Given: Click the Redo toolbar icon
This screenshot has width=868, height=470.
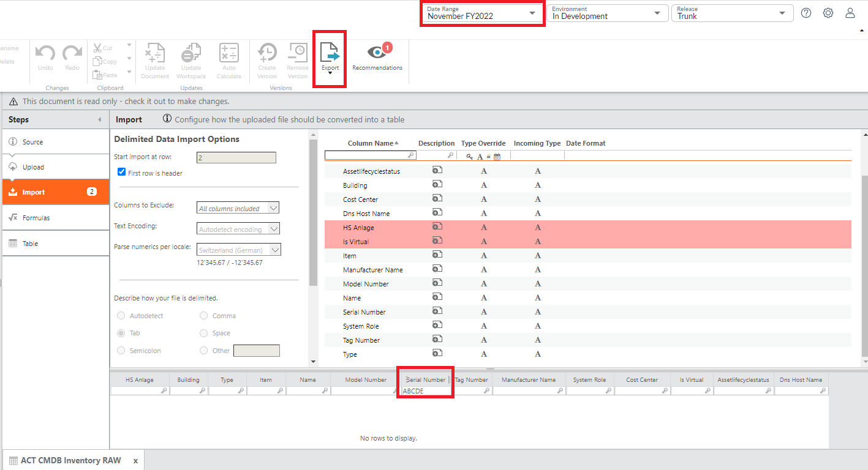Looking at the screenshot, I should coord(72,53).
